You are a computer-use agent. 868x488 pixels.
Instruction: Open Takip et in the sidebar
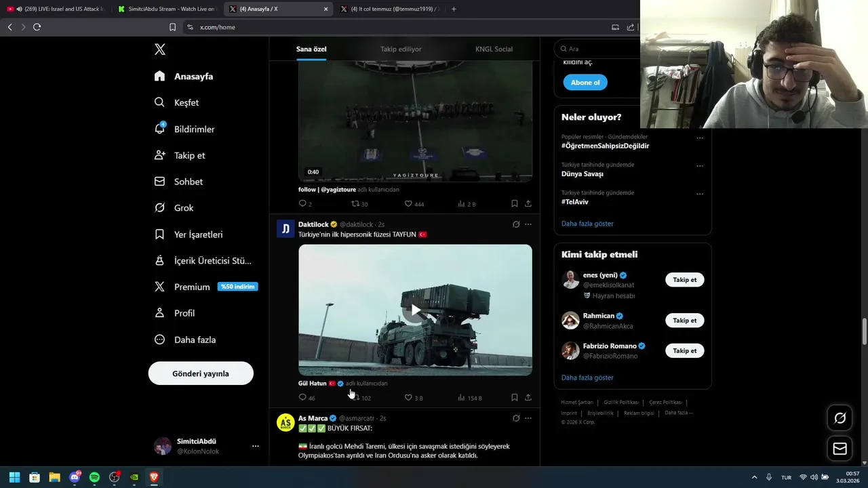[180, 155]
